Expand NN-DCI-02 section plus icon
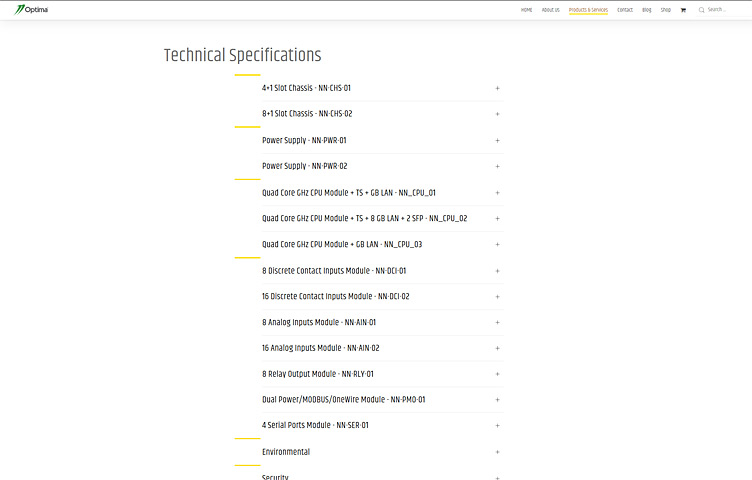 [x=497, y=297]
